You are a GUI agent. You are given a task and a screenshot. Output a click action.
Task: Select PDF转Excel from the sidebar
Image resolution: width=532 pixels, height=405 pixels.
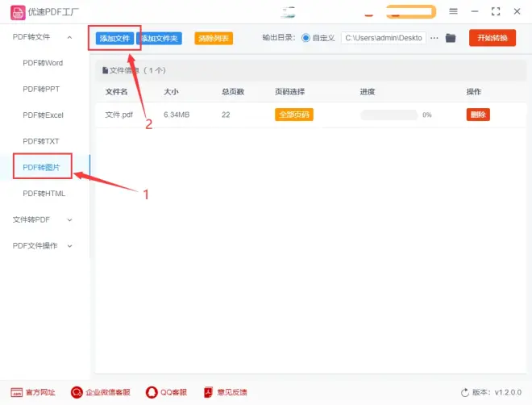click(x=43, y=115)
